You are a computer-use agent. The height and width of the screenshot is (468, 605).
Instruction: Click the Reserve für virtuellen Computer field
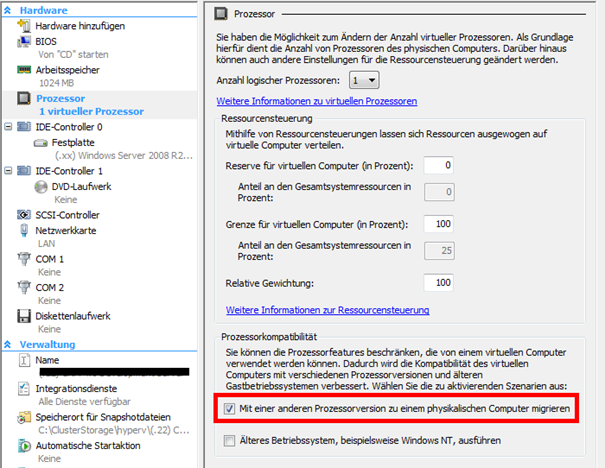coord(439,165)
